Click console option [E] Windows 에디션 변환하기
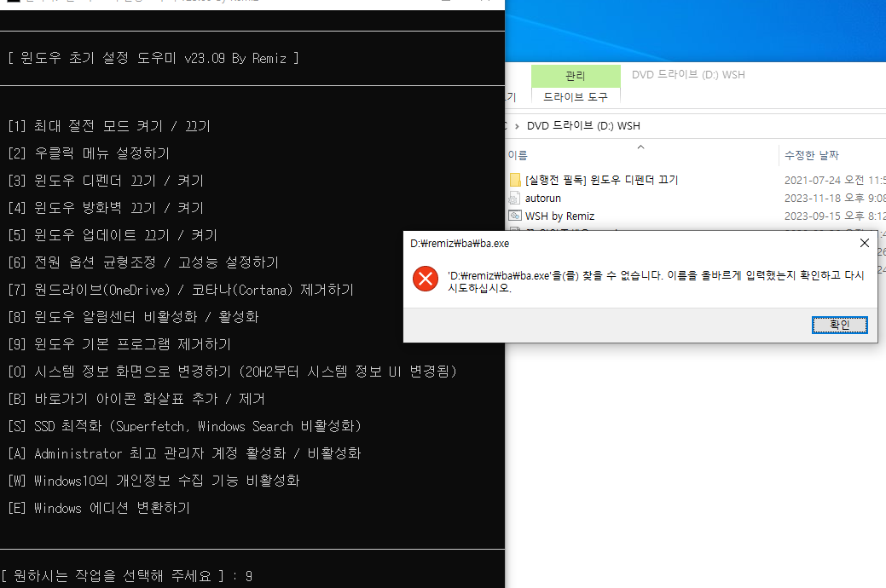This screenshot has width=886, height=588. [x=99, y=508]
